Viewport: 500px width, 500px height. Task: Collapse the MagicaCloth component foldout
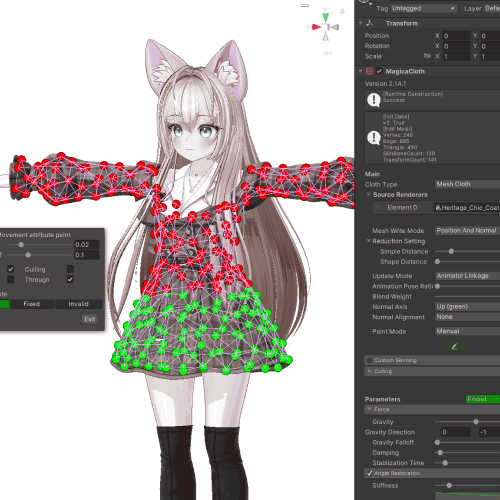click(x=361, y=71)
